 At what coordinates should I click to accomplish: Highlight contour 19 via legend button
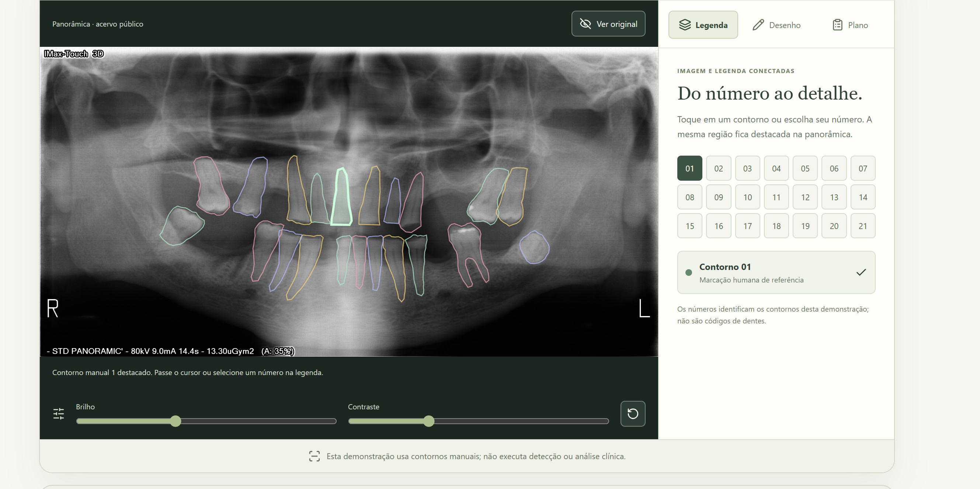coord(805,226)
